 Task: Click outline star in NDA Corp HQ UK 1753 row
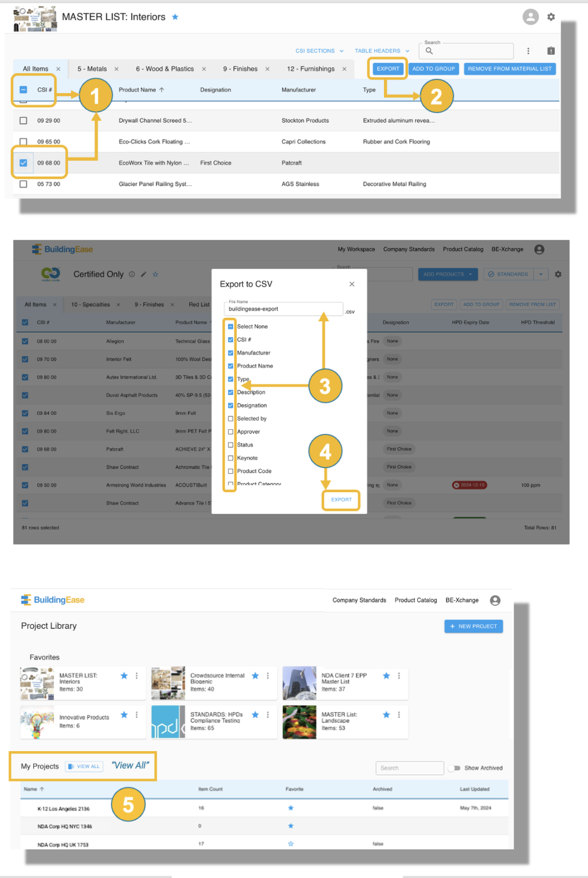pyautogui.click(x=291, y=844)
